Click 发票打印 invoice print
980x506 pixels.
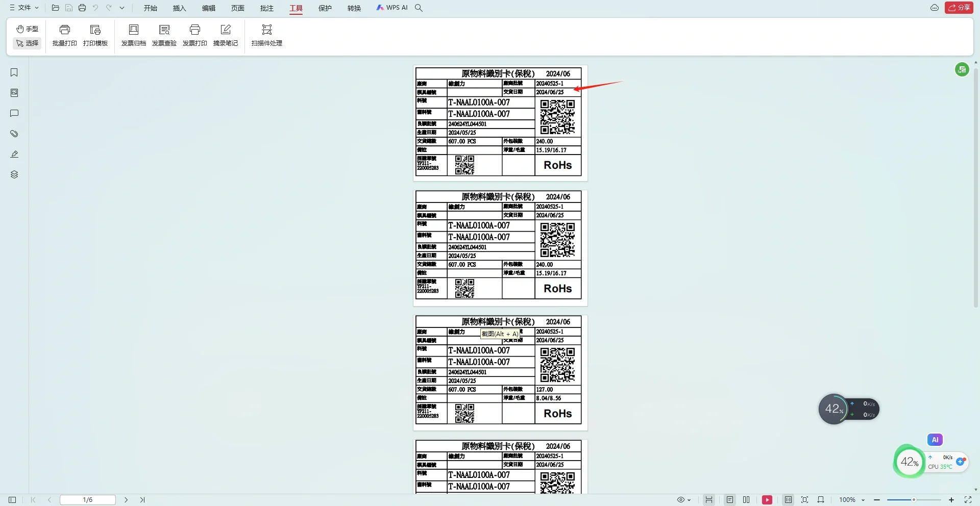(x=195, y=35)
